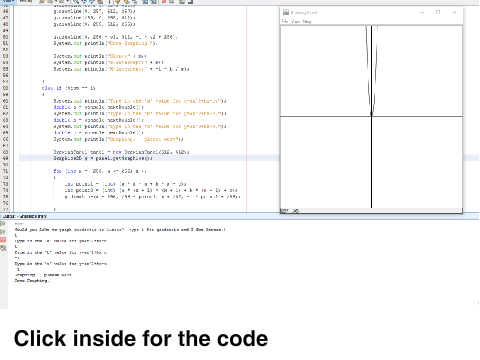Click the highlighted line 69 getGraphics code line
Viewport: 480px width, 360px height.
point(103,158)
